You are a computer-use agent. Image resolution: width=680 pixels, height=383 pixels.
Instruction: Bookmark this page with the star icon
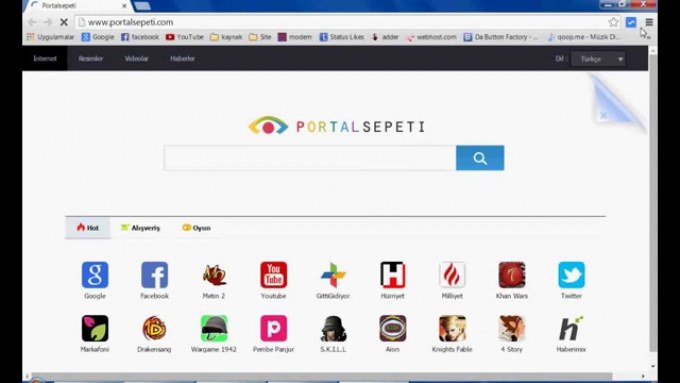tap(613, 22)
